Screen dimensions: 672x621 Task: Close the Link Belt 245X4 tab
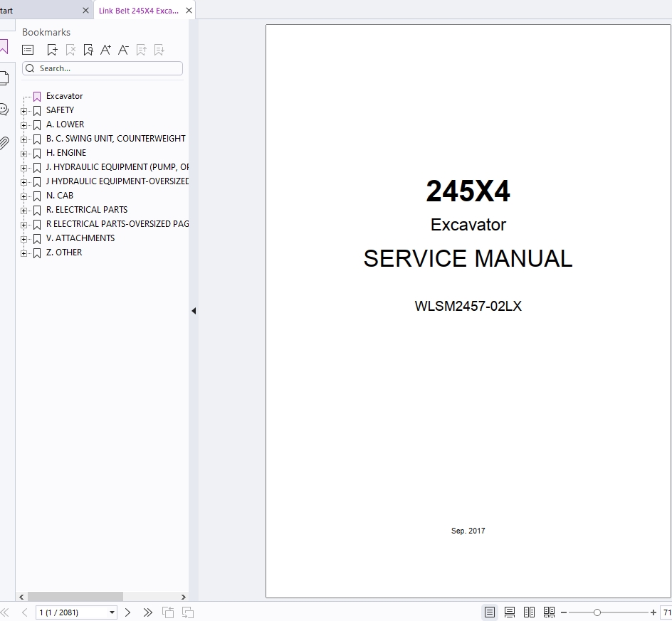click(x=189, y=11)
